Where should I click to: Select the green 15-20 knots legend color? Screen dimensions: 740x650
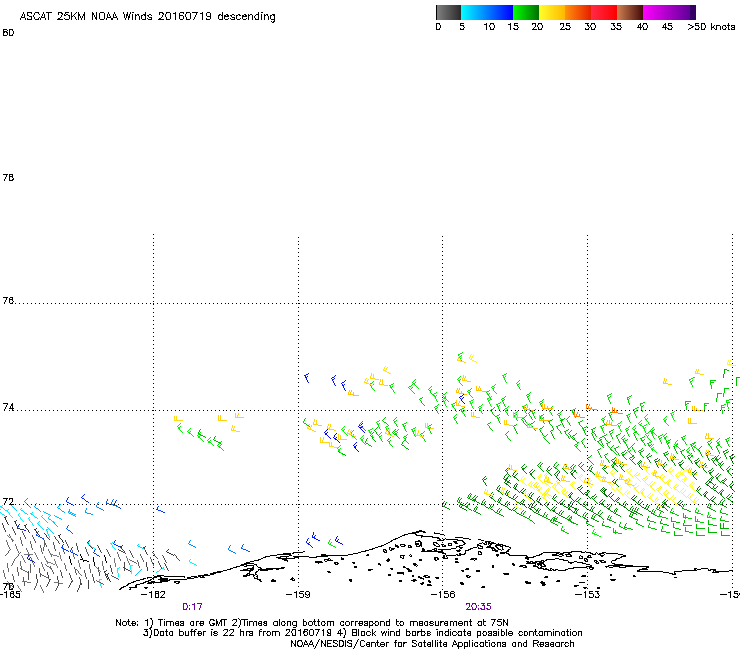click(x=526, y=12)
